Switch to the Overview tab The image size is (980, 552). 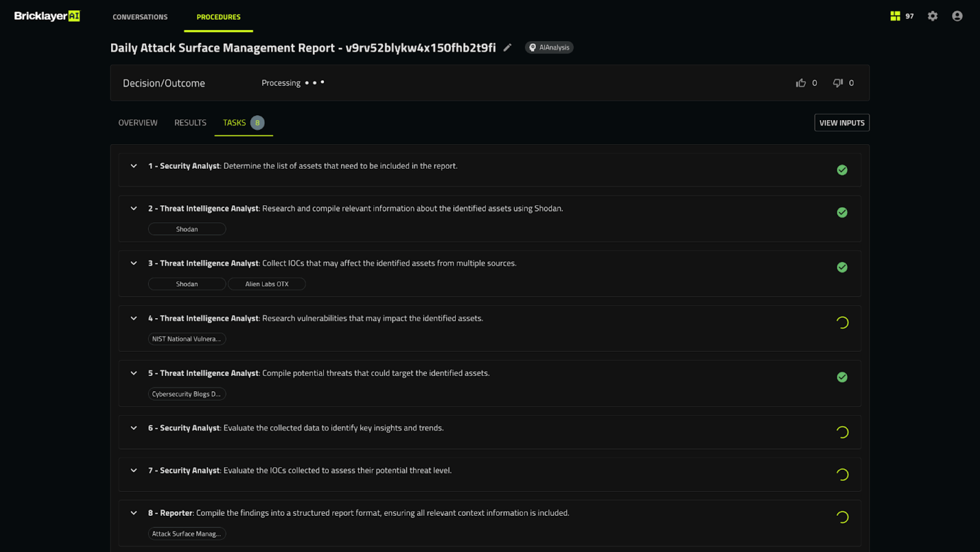pos(138,123)
